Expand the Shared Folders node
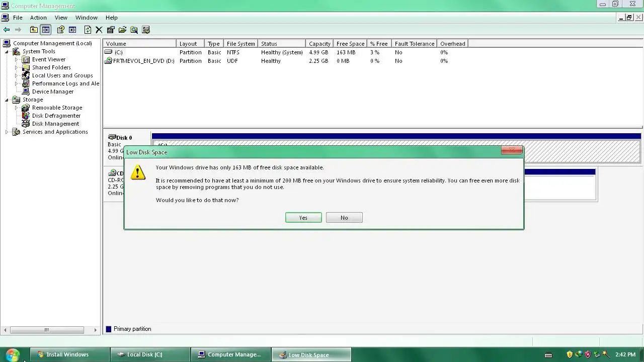644x362 pixels. [x=16, y=67]
